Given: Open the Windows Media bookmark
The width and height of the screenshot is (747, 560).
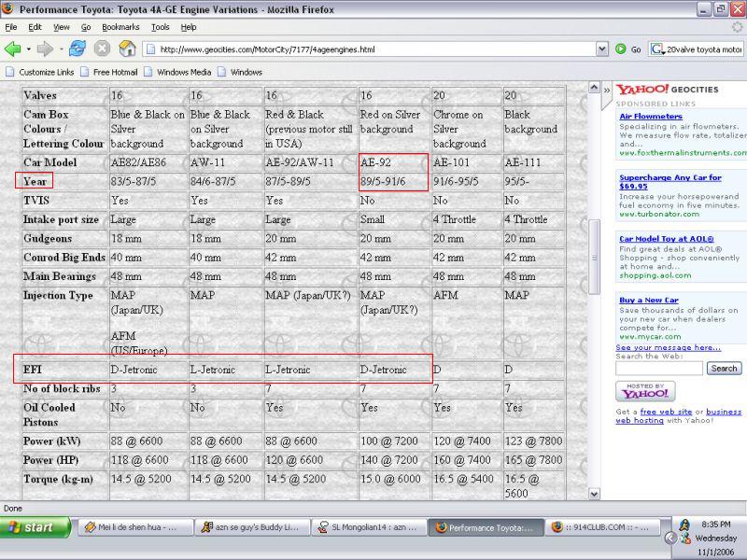Looking at the screenshot, I should click(177, 72).
